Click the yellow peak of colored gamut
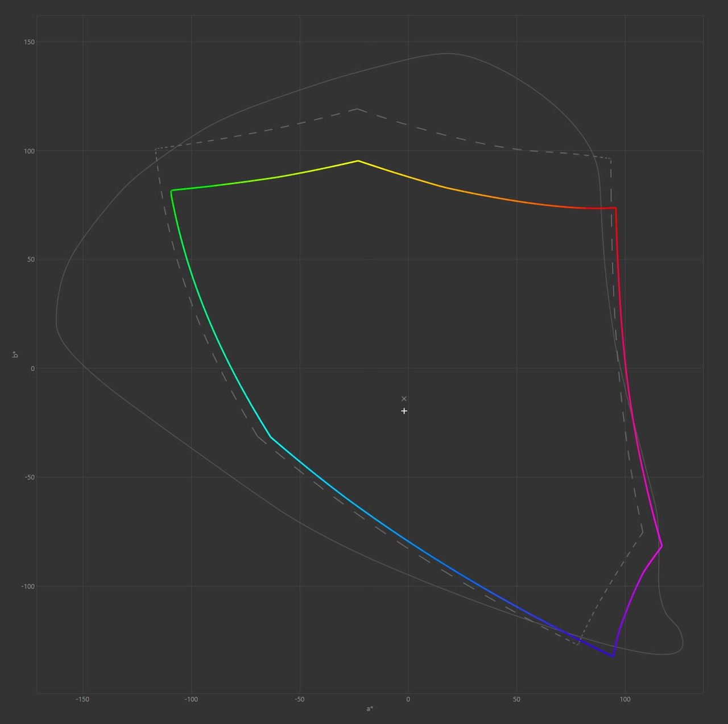The height and width of the screenshot is (724, 728). point(358,161)
